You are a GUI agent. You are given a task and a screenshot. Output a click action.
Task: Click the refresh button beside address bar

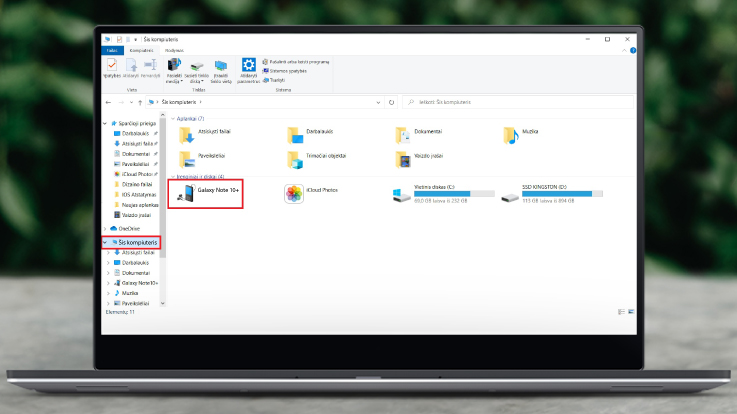392,102
